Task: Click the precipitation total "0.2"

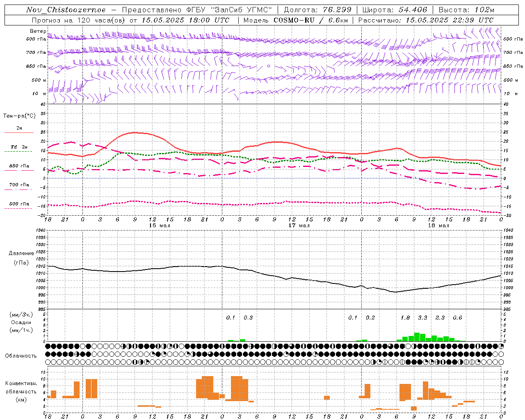Action: click(370, 318)
